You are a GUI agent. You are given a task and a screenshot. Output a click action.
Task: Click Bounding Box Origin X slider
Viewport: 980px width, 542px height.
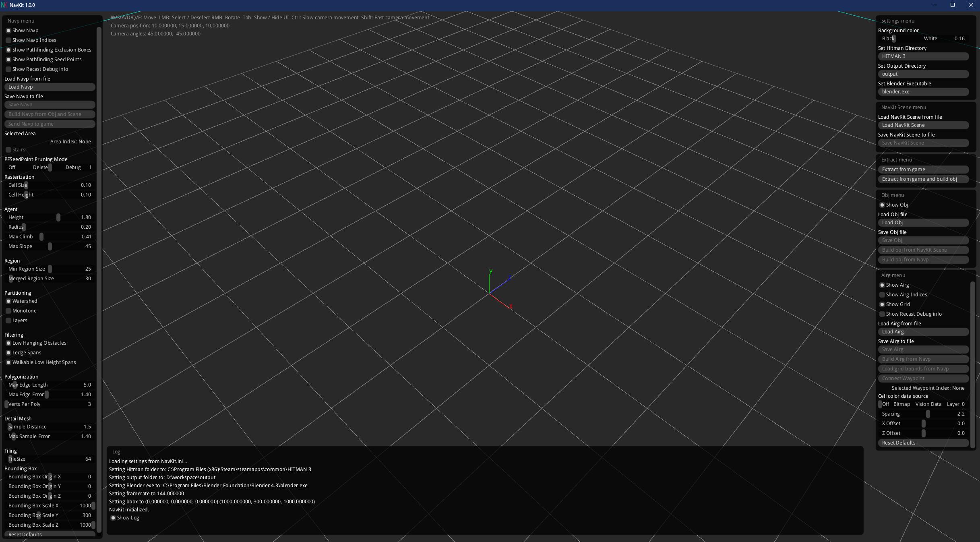[x=50, y=477]
